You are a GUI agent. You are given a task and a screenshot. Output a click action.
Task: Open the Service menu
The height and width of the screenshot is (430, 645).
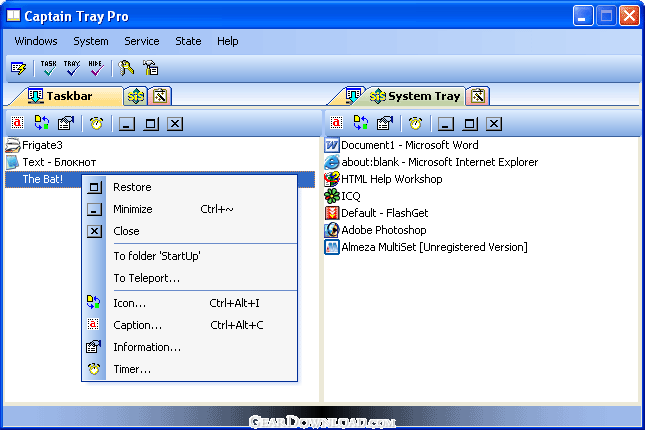pos(142,41)
